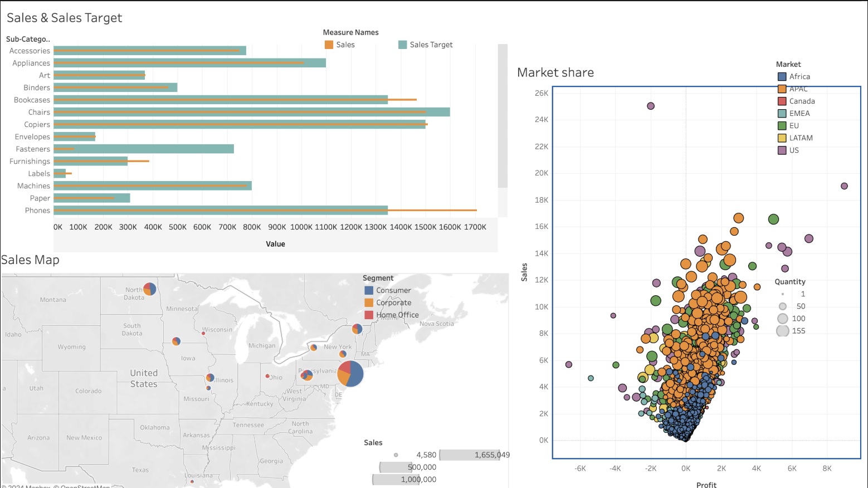Screen dimensions: 868x488
Task: Toggle highlighting for the Consumer segment
Action: (x=368, y=290)
